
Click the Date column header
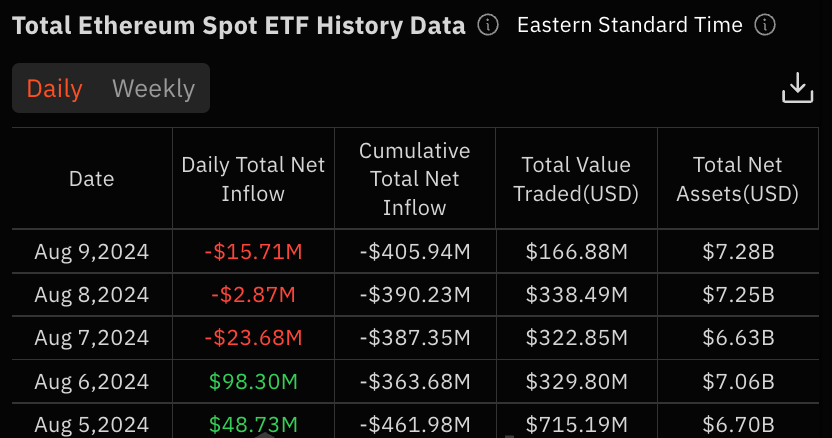(x=91, y=179)
